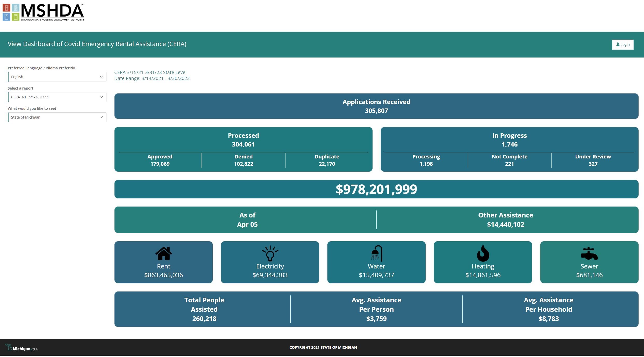This screenshot has height=357, width=644.
Task: Click the In Progress card
Action: pyautogui.click(x=509, y=140)
